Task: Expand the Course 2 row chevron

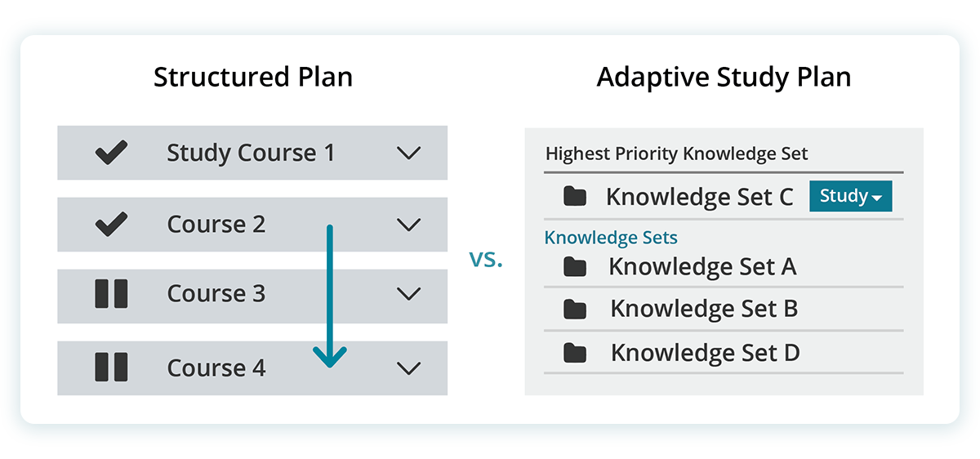Action: [x=408, y=225]
